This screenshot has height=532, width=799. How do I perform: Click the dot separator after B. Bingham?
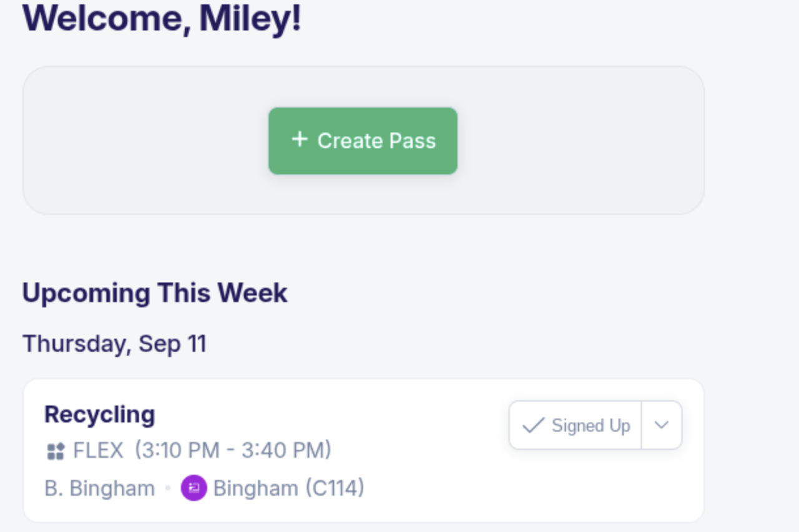pyautogui.click(x=168, y=488)
